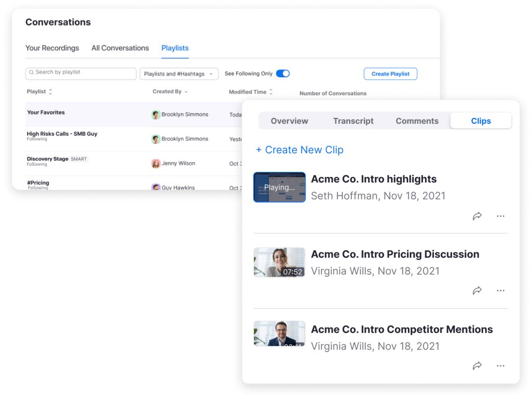Open the Your Favorites playlist

46,112
